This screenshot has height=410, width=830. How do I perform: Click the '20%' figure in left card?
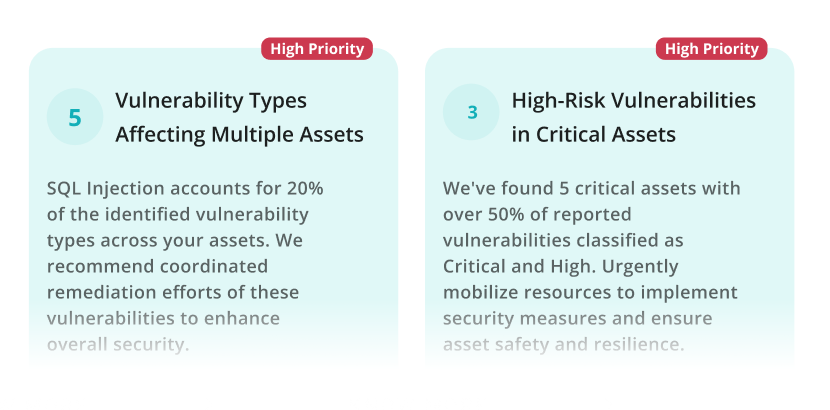[305, 188]
